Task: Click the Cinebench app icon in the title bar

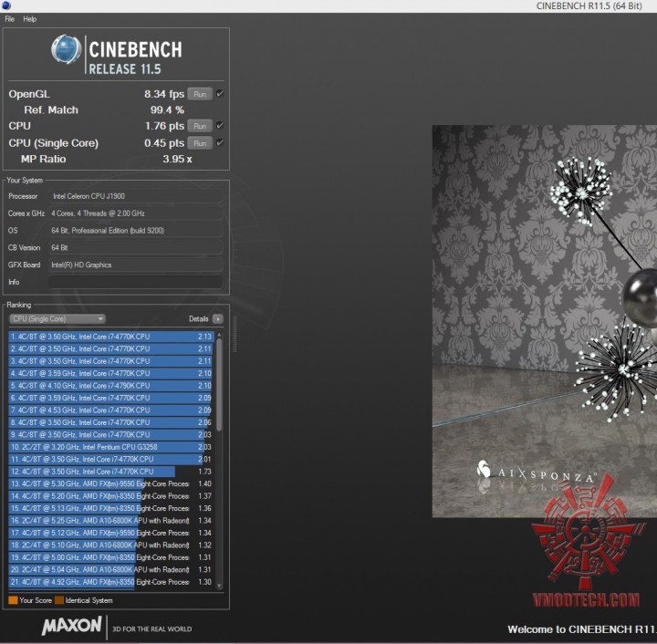Action: (x=5, y=5)
